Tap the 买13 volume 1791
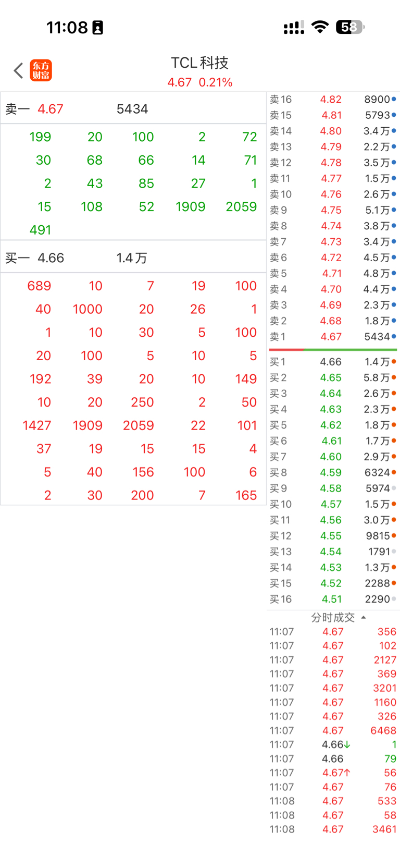Image resolution: width=400 pixels, height=868 pixels. coord(379,552)
